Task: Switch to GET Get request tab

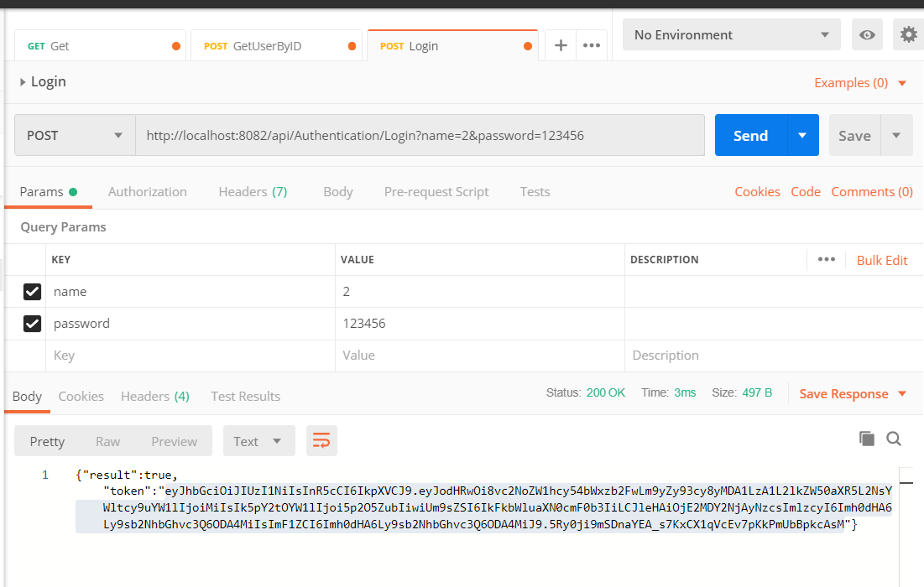Action: [x=100, y=46]
